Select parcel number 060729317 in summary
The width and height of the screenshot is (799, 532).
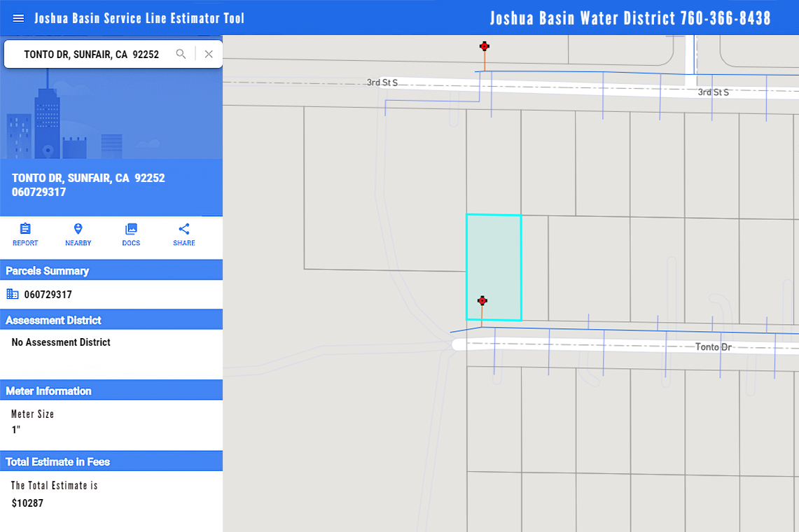point(48,295)
